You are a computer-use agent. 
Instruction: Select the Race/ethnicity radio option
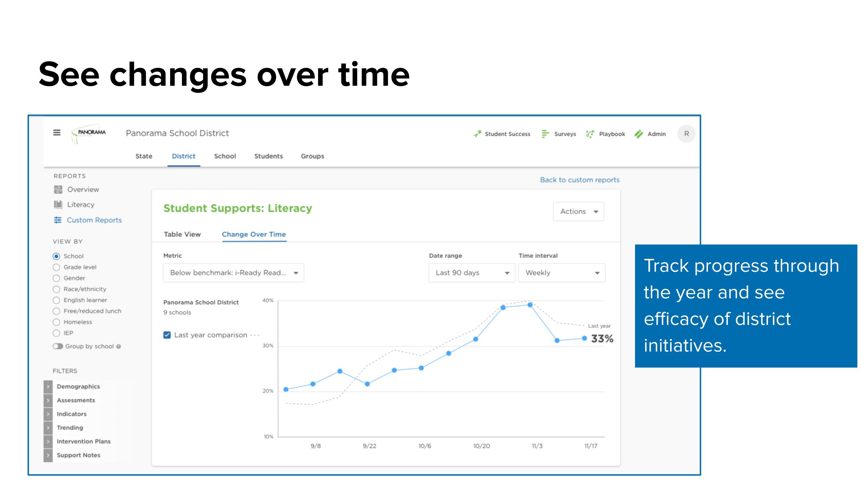pos(56,289)
